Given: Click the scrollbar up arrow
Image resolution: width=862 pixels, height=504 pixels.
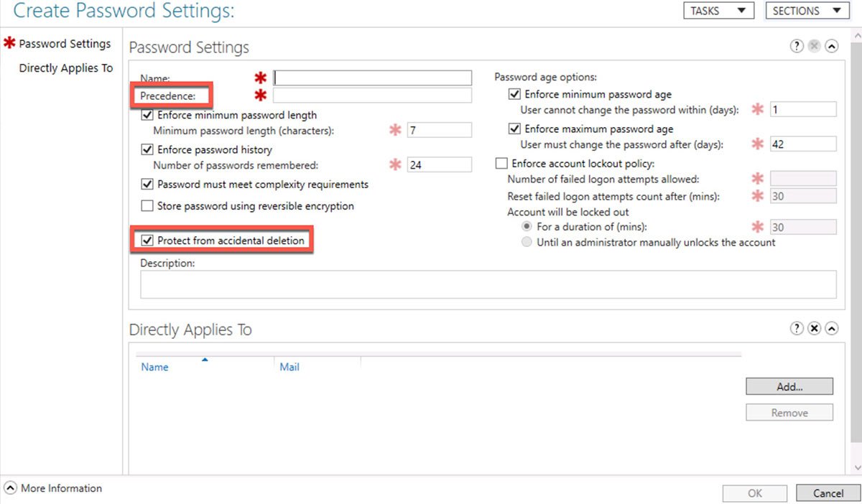Looking at the screenshot, I should [x=856, y=32].
